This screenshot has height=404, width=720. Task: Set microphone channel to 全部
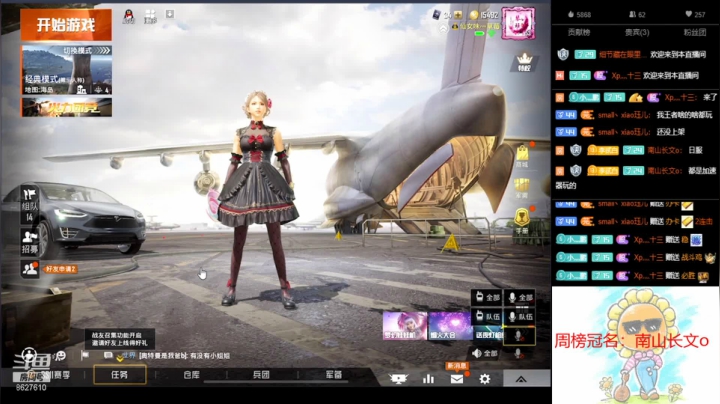point(520,297)
